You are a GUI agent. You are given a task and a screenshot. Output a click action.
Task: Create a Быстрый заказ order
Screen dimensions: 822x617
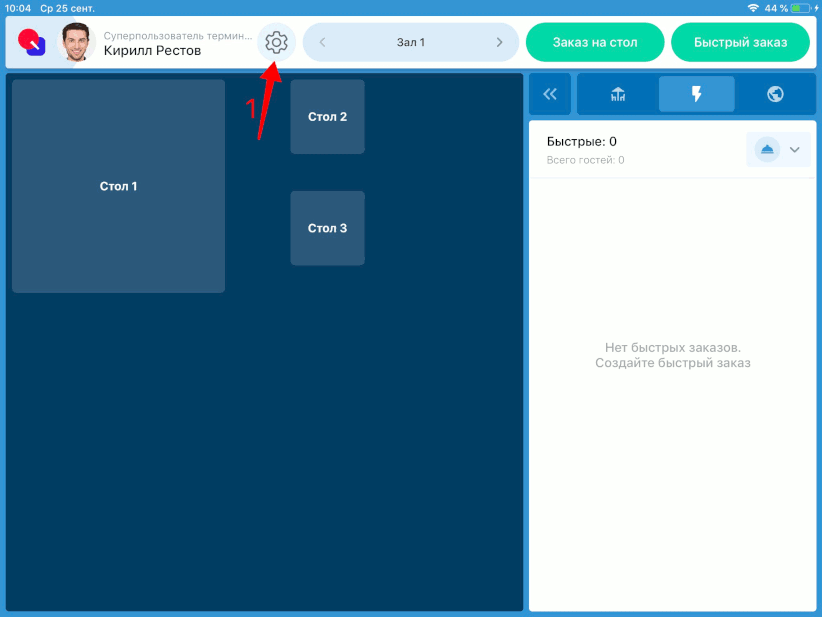(x=740, y=42)
